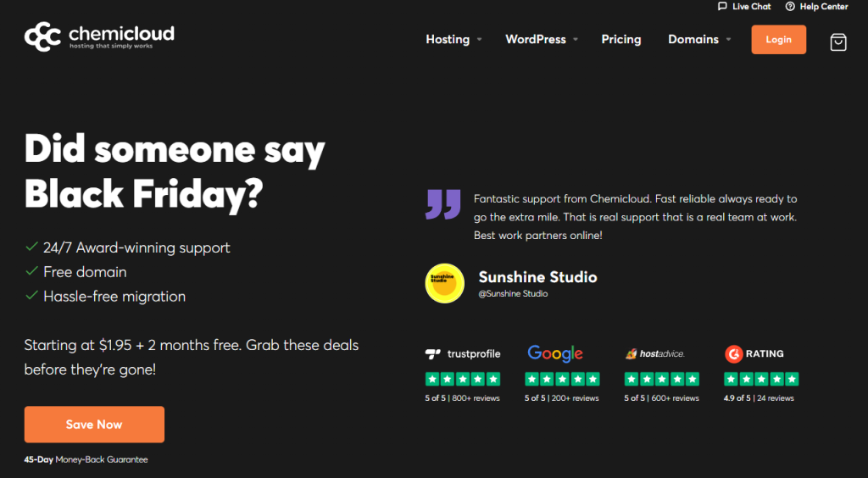Click the Help Center question mark icon

point(790,7)
